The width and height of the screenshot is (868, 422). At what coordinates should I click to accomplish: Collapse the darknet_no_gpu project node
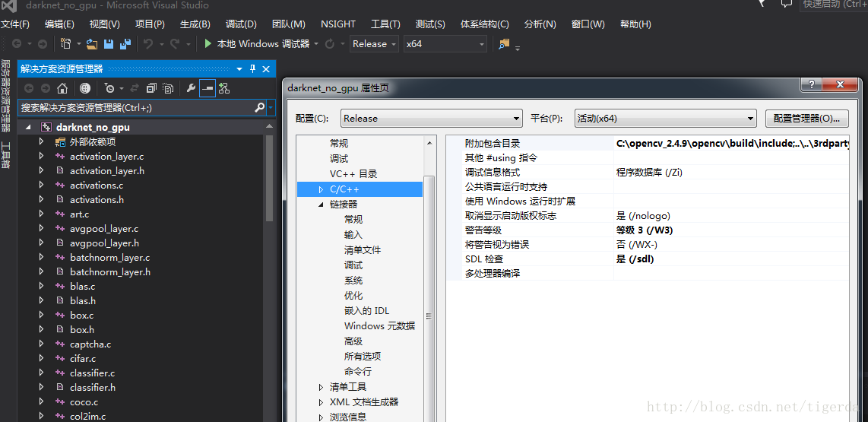point(28,128)
